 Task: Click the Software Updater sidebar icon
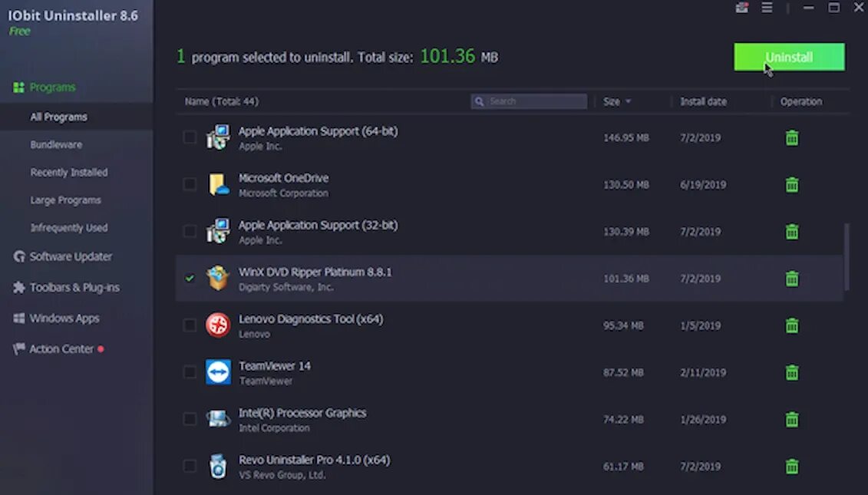click(19, 256)
